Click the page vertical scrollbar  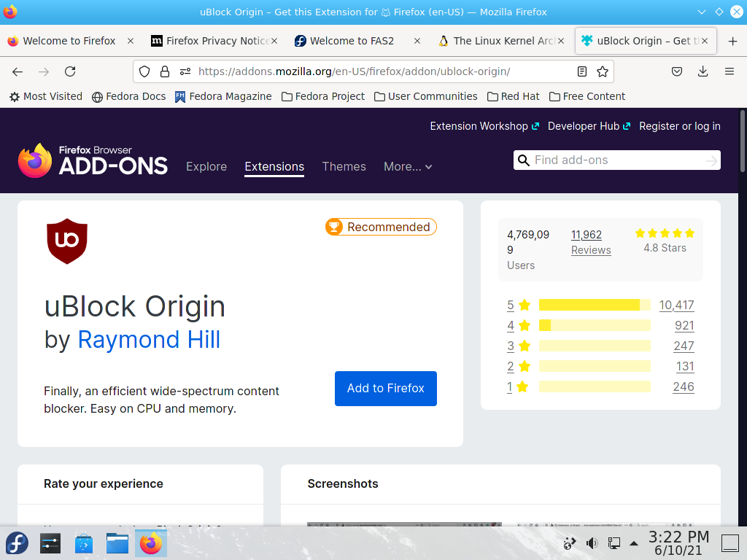pyautogui.click(x=743, y=141)
